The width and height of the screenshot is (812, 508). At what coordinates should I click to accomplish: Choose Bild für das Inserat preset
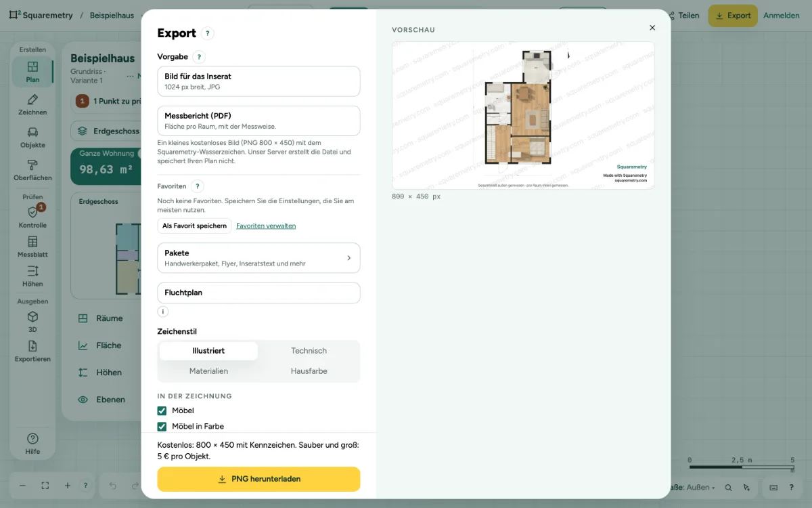(258, 81)
